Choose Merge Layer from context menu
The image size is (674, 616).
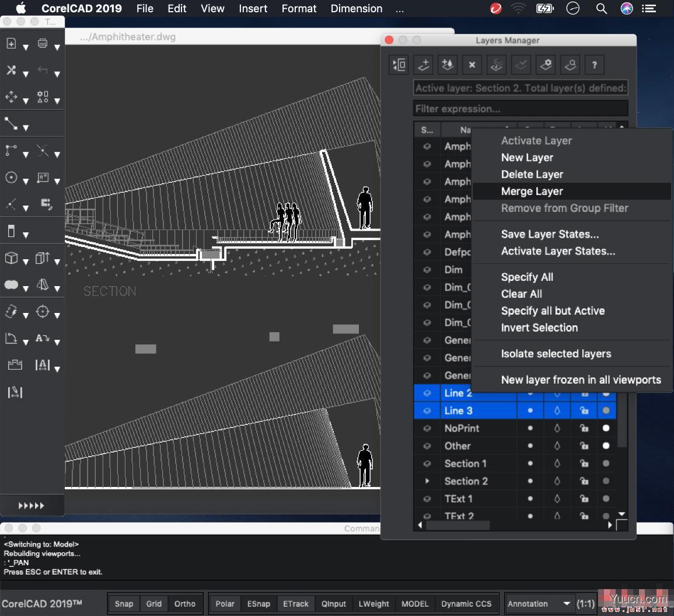click(572, 191)
